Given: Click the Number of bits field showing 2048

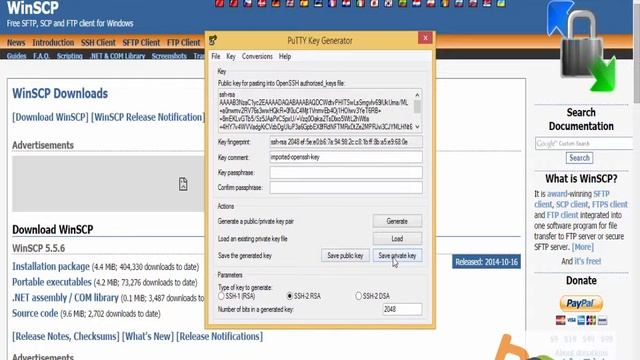Looking at the screenshot, I should [x=402, y=309].
